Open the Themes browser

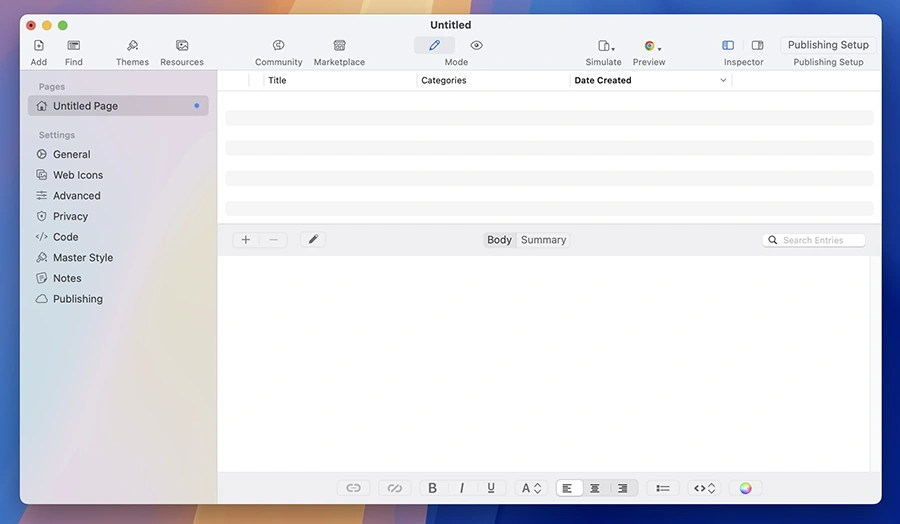coord(132,46)
